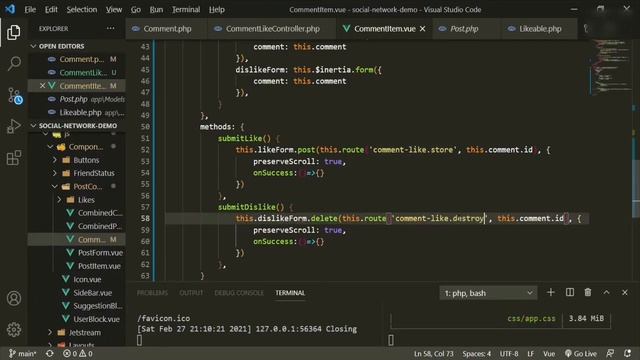Select the Terminal panel tab
Image resolution: width=640 pixels, height=360 pixels.
click(290, 293)
